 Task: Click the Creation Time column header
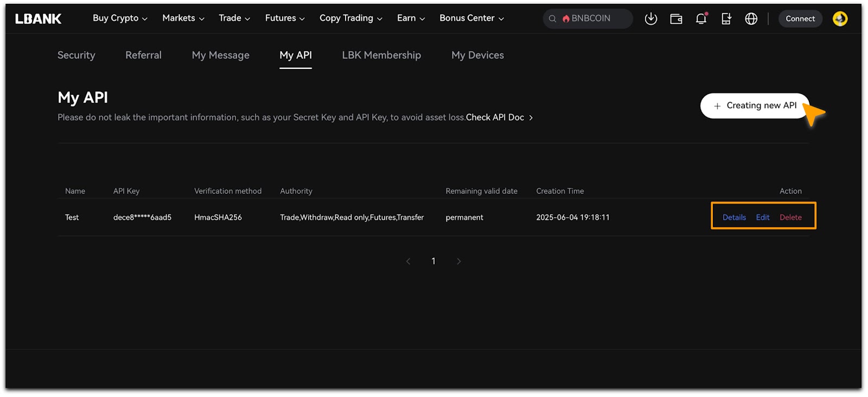pyautogui.click(x=560, y=191)
